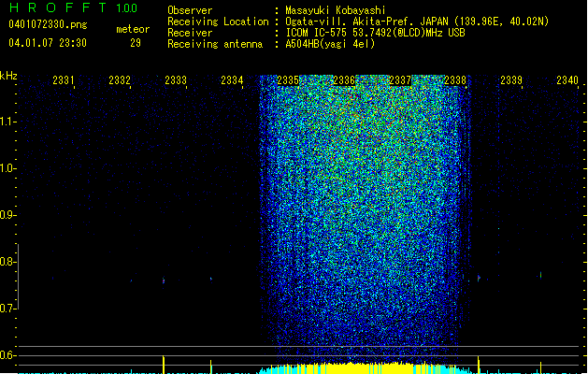Viewport: 588px width, 374px height.
Task: Click the yellow signal spike below 2333
Action: coord(164,365)
